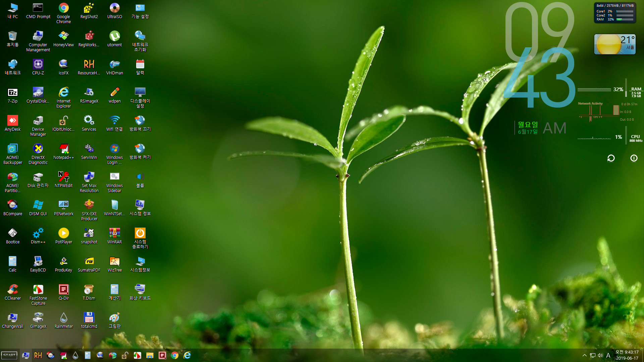Open the 화상 키보드 on-screen keyboard icon
This screenshot has height=362, width=644.
(140, 292)
